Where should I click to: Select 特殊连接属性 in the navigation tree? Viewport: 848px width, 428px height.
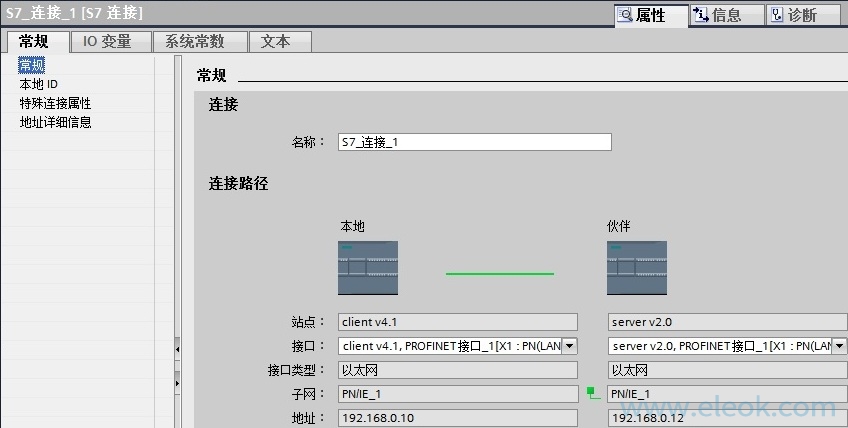click(55, 103)
